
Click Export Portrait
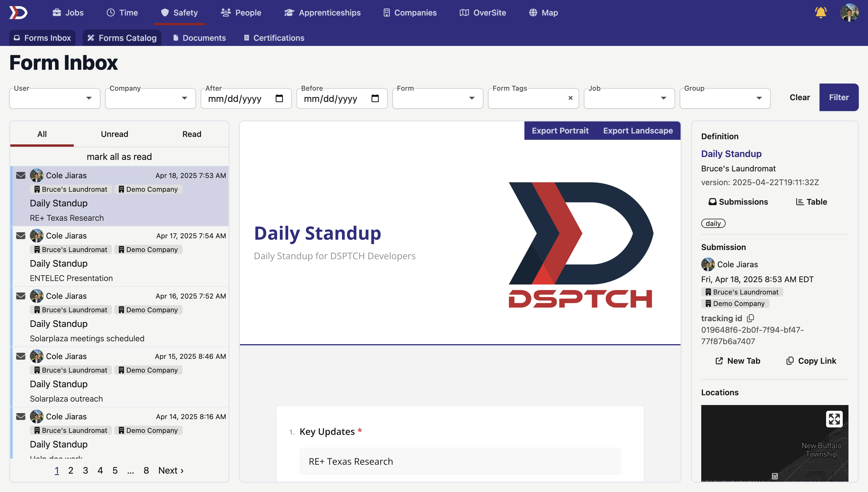coord(560,131)
